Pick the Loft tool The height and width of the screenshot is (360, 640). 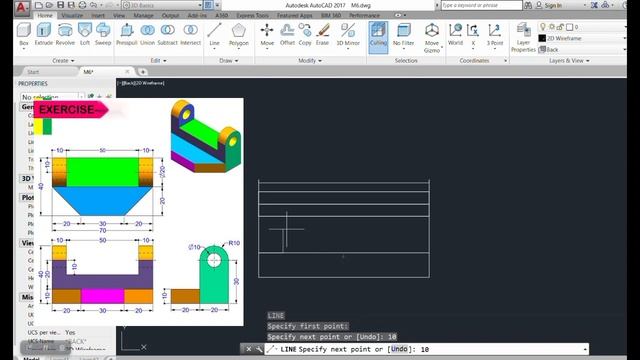click(x=85, y=34)
